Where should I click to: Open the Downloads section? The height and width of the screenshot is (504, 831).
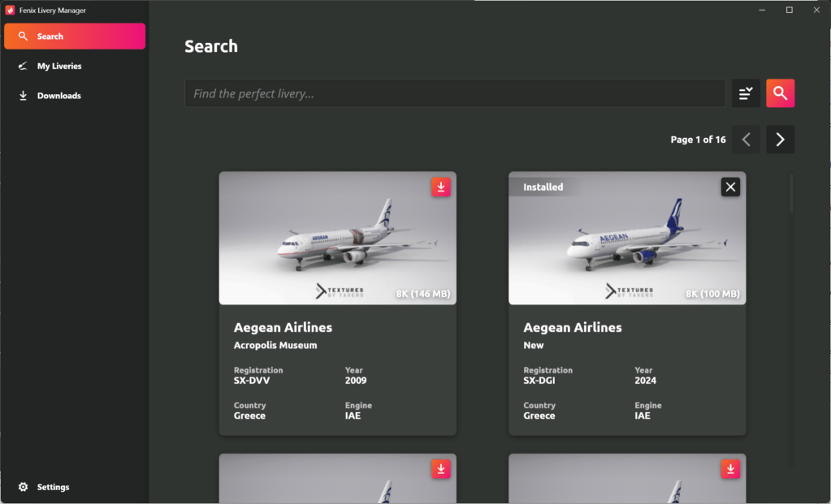tap(58, 96)
